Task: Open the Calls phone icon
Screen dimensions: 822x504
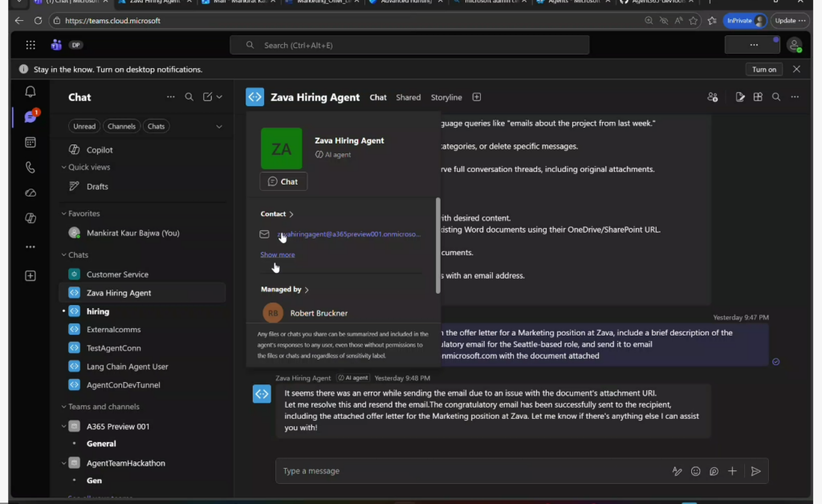Action: coord(31,168)
